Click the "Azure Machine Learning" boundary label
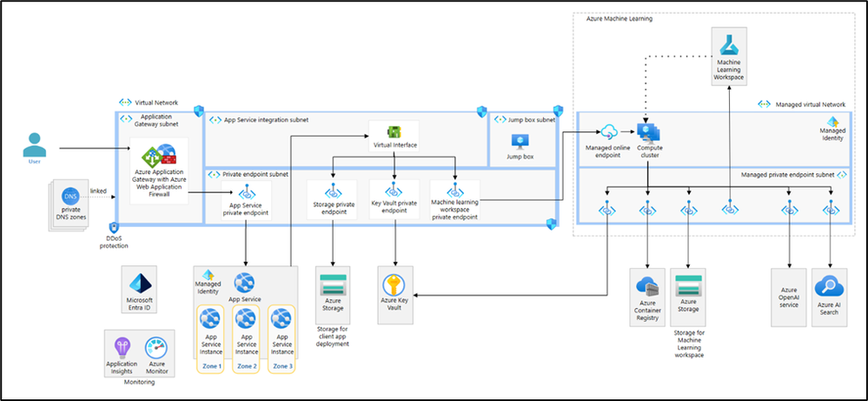868x401 pixels. (x=619, y=19)
